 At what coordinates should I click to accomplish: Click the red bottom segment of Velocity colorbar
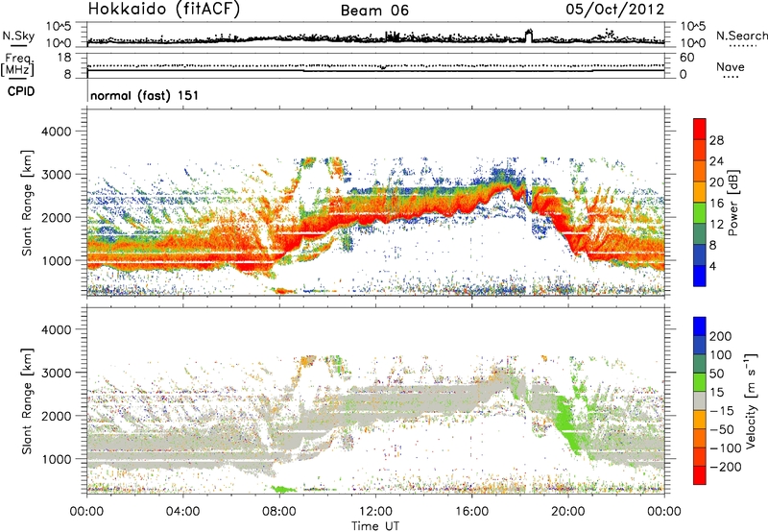coord(700,475)
